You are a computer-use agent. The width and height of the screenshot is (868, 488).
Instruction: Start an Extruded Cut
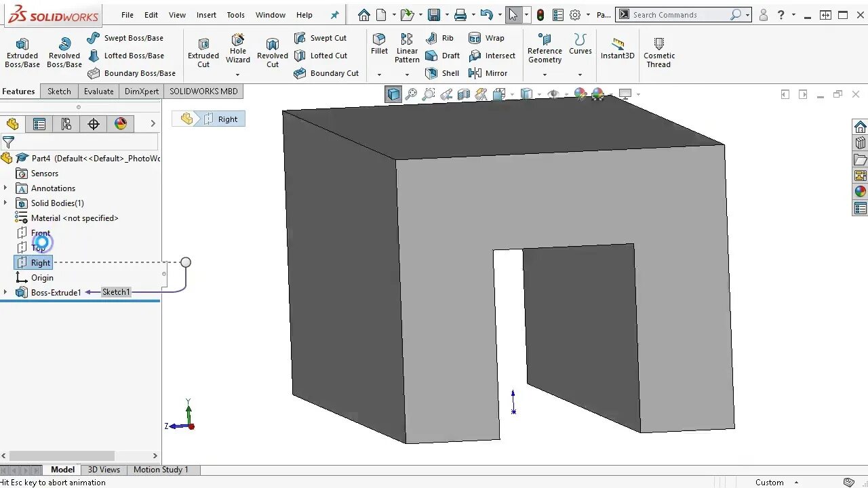coord(203,53)
